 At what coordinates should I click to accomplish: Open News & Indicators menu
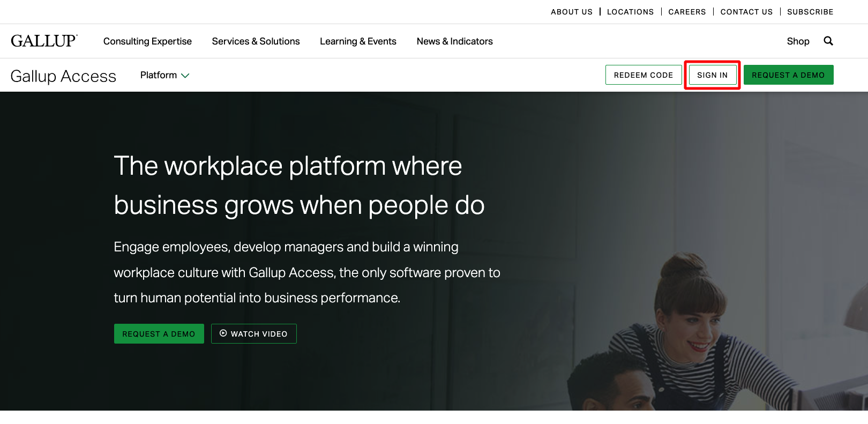(454, 41)
